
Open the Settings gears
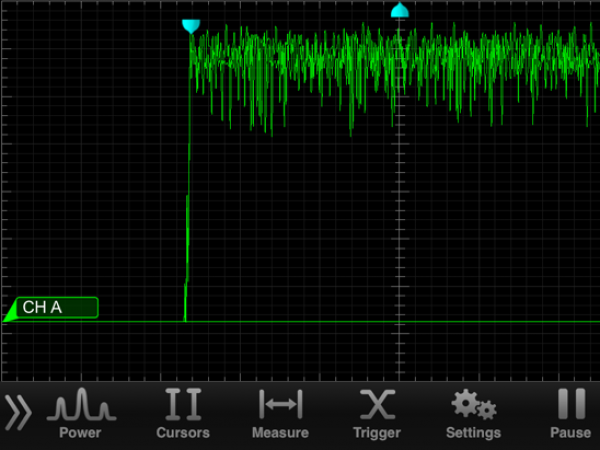(474, 413)
